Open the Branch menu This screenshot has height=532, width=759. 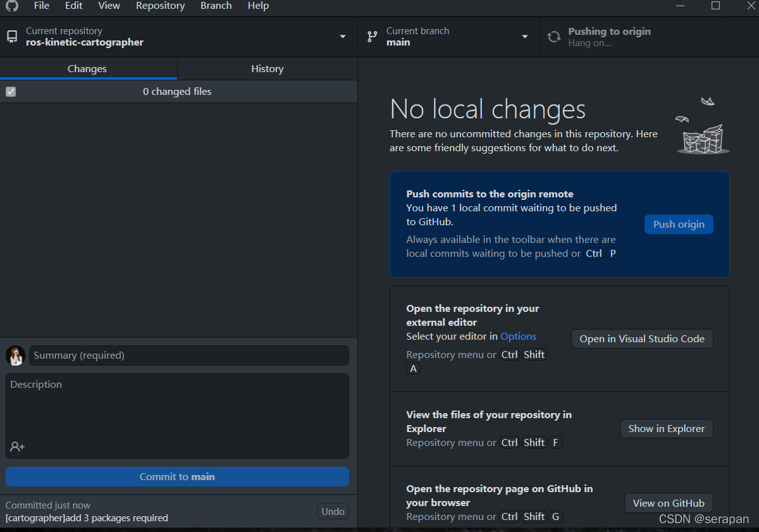pyautogui.click(x=216, y=6)
